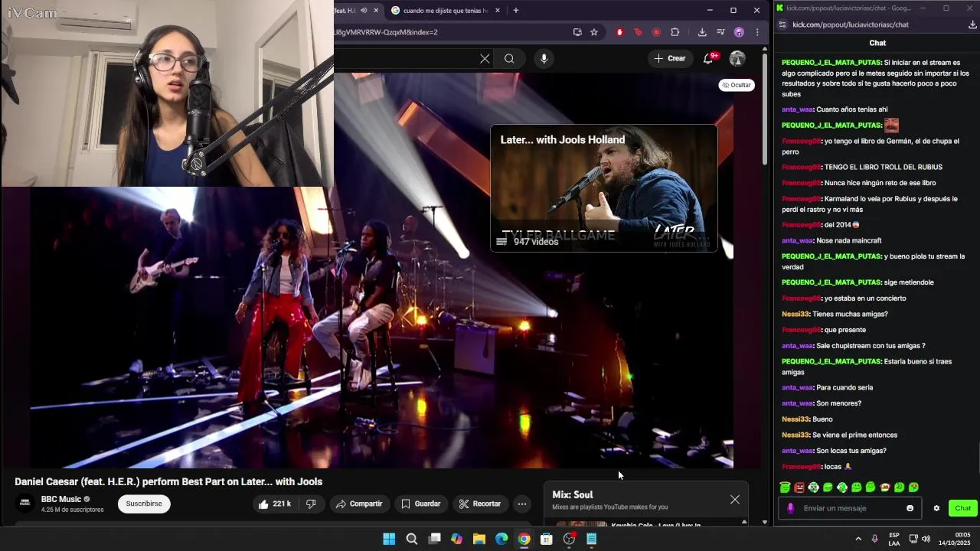Image resolution: width=980 pixels, height=551 pixels.
Task: Click the purple microphone icon in chat input
Action: pos(790,508)
